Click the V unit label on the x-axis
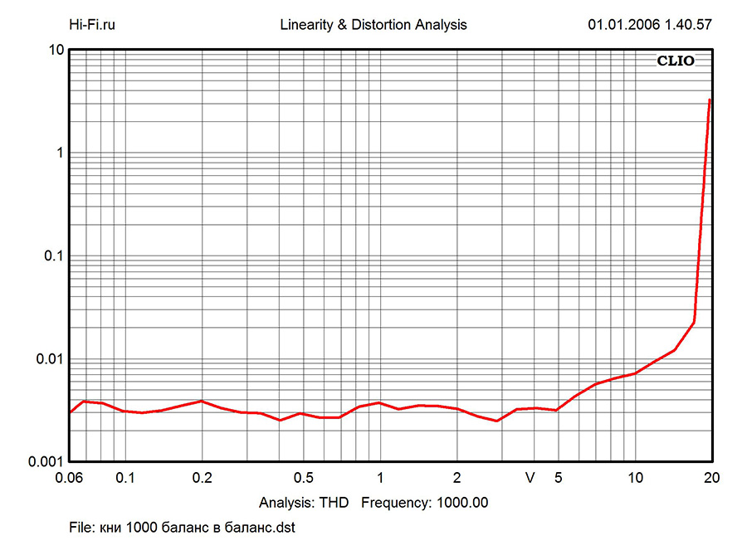The width and height of the screenshot is (747, 560). click(530, 479)
